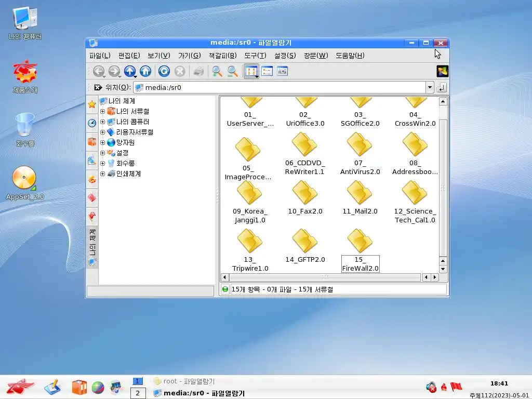Screen dimensions: 532x399
Task: Open the 제품소개 desktop icon
Action: pyautogui.click(x=25, y=77)
